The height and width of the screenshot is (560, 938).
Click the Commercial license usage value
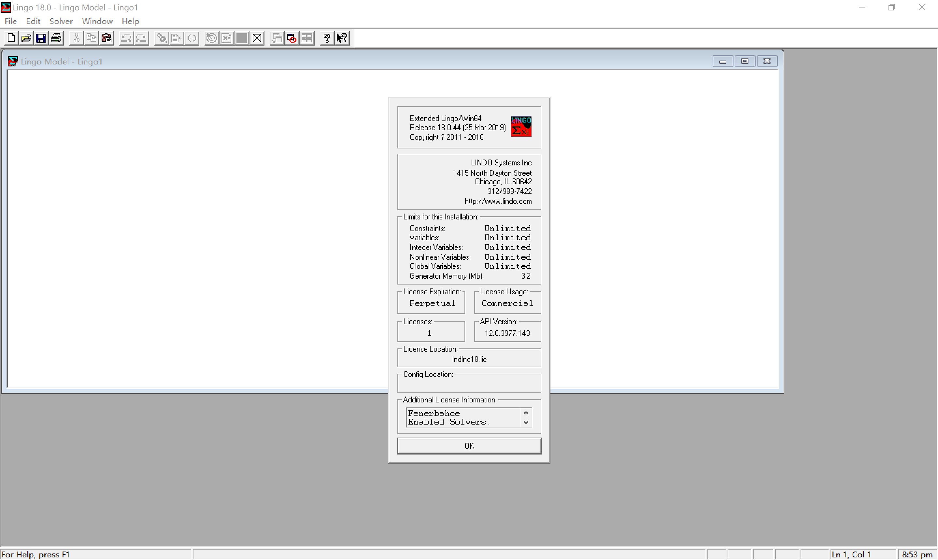(507, 303)
